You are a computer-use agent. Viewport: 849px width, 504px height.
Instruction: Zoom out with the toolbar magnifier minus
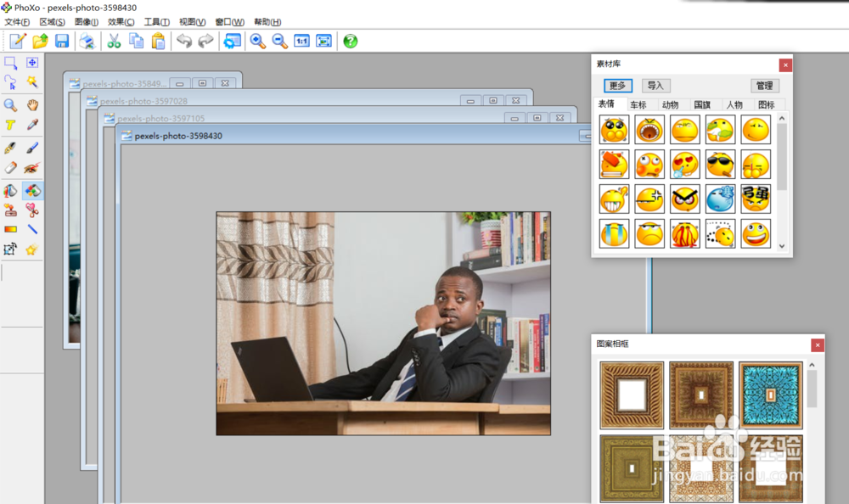(x=280, y=41)
